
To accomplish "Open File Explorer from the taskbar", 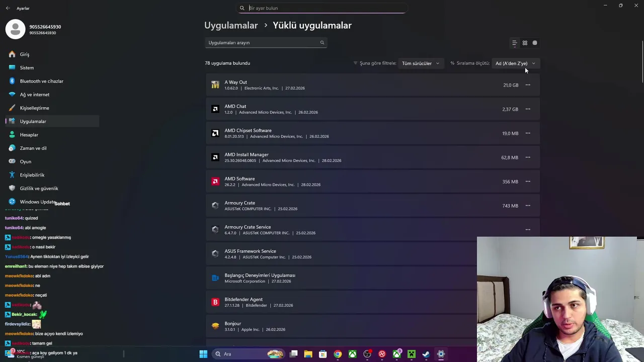I will point(308,354).
